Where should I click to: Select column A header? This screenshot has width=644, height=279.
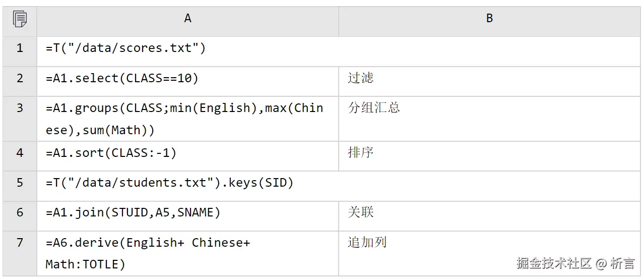tap(187, 19)
